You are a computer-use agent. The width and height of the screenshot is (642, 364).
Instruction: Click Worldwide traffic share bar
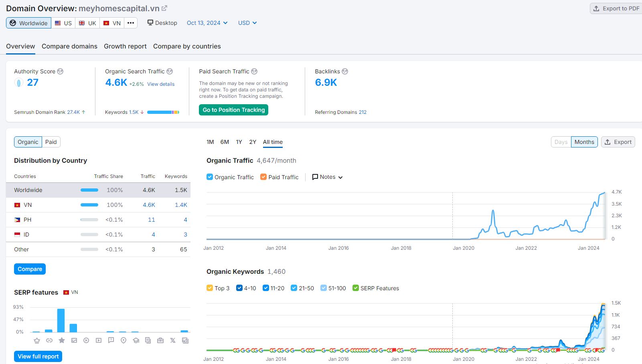(89, 190)
